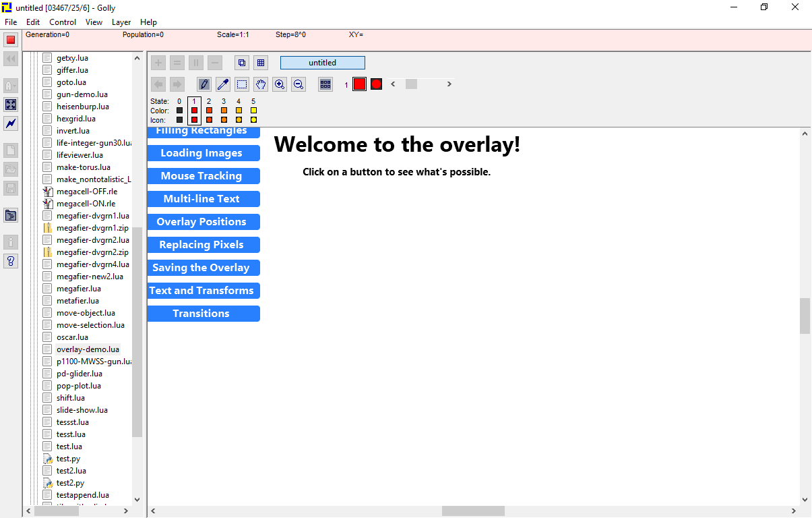Select megafier-dvgrn1.zip archive file
This screenshot has height=518, width=812.
pyautogui.click(x=92, y=228)
